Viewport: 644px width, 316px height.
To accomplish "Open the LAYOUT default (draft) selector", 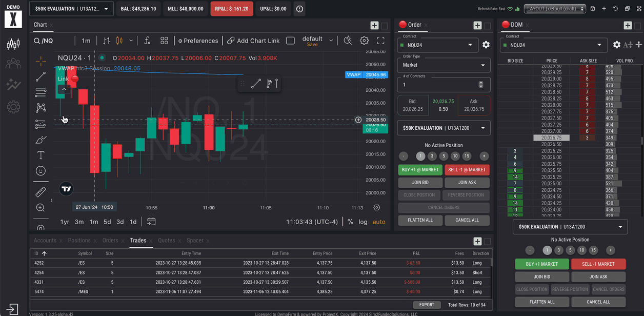I will [x=556, y=9].
